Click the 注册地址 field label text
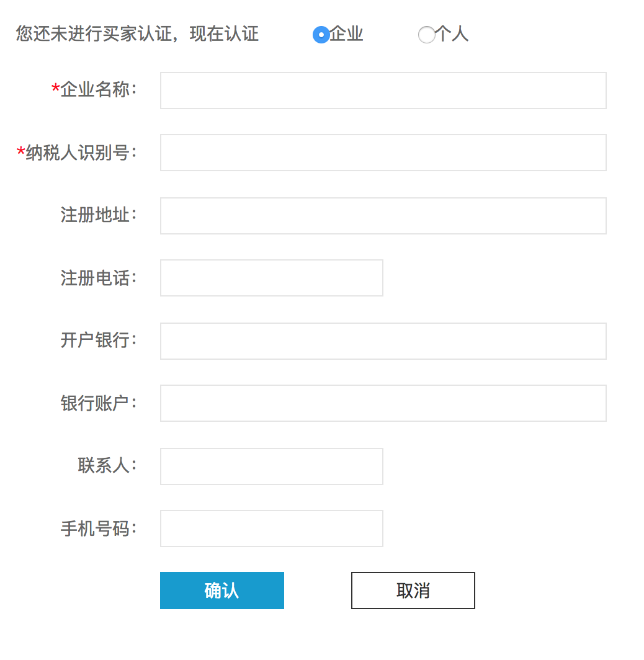This screenshot has height=660, width=644. (95, 215)
